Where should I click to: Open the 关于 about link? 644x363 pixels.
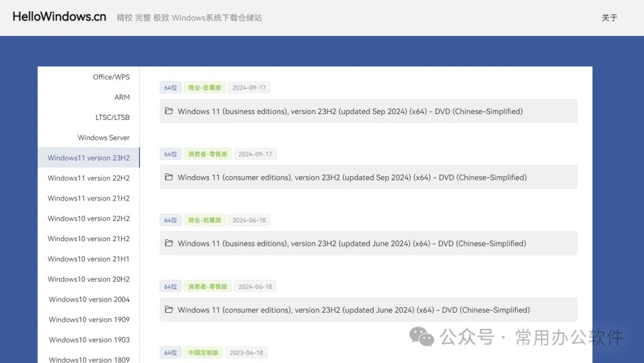[609, 18]
